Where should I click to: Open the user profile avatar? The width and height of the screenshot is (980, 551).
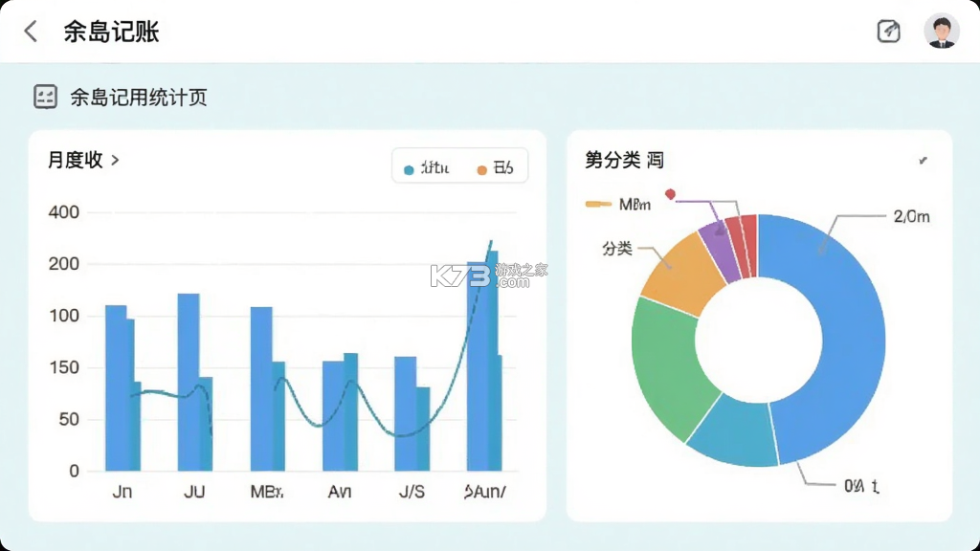pyautogui.click(x=942, y=31)
